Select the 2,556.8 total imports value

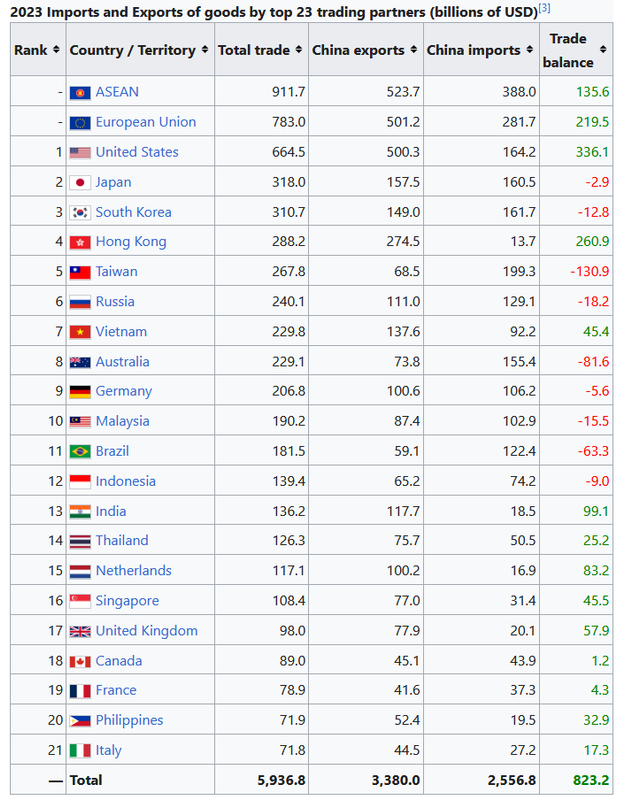point(512,781)
